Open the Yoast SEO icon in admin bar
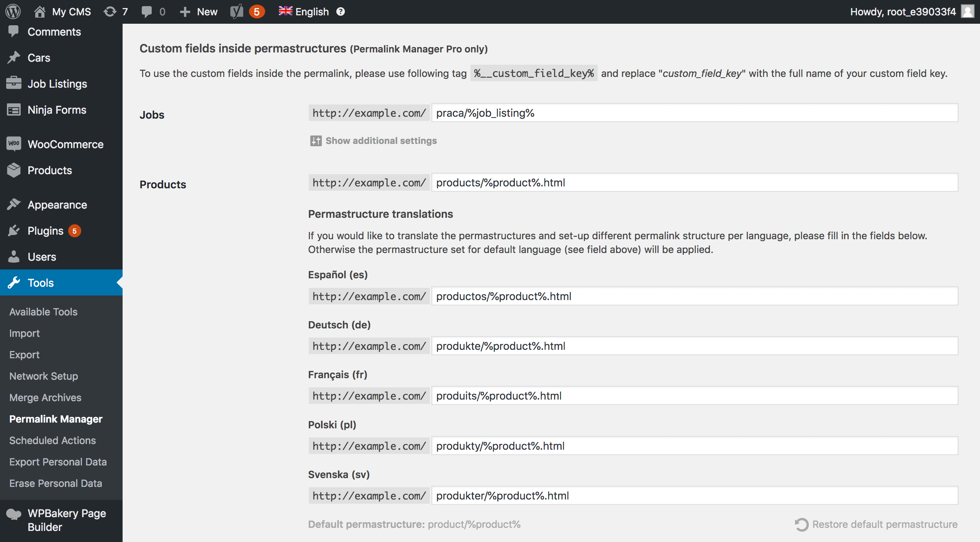 (x=237, y=11)
